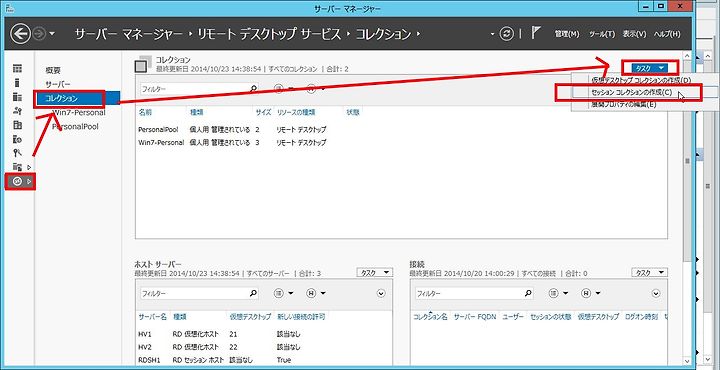Sort connections by セッションの状態 column
720x370 pixels.
click(x=551, y=317)
